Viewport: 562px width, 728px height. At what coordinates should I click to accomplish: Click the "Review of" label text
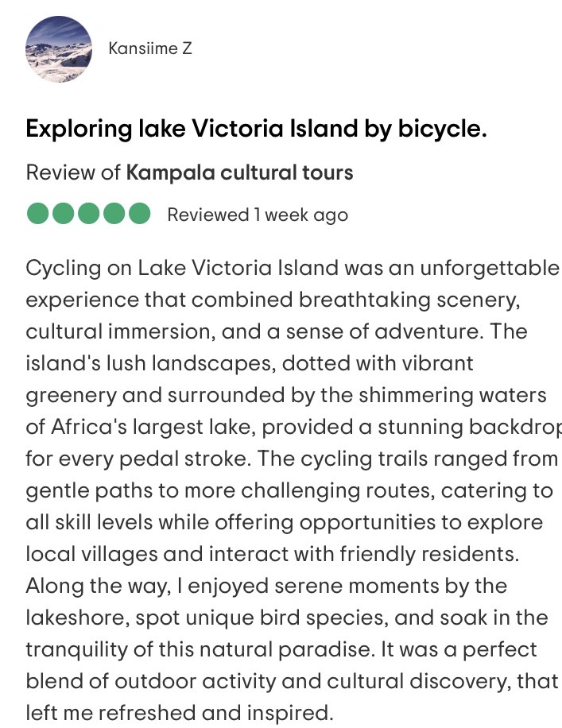tap(73, 172)
